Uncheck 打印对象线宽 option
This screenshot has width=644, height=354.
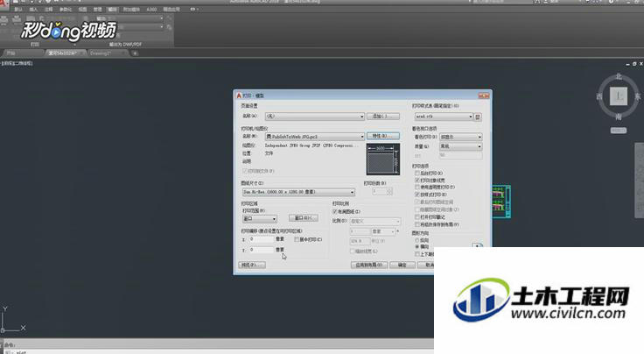pos(417,181)
